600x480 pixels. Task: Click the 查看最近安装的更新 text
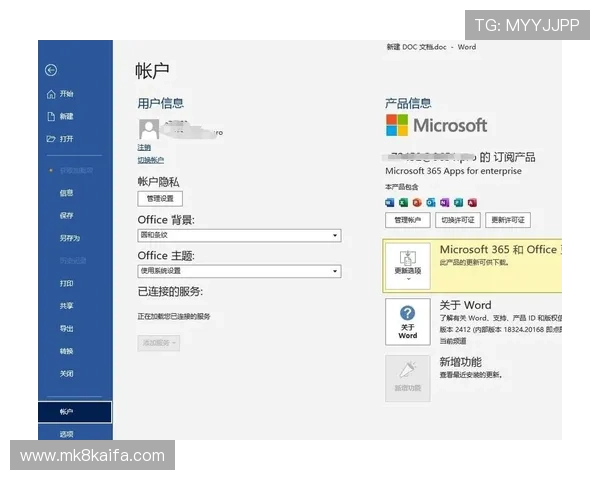tap(471, 375)
